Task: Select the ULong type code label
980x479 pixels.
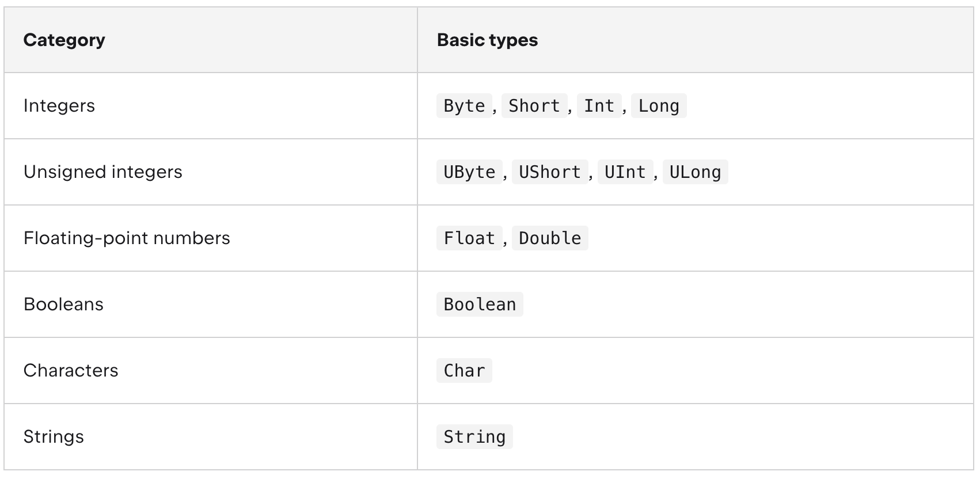Action: (696, 172)
